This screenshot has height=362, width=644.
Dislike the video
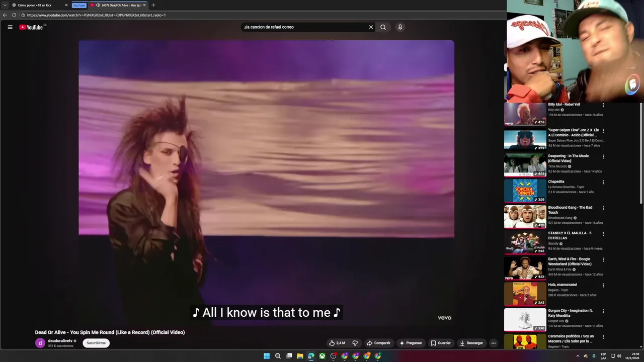tap(355, 343)
